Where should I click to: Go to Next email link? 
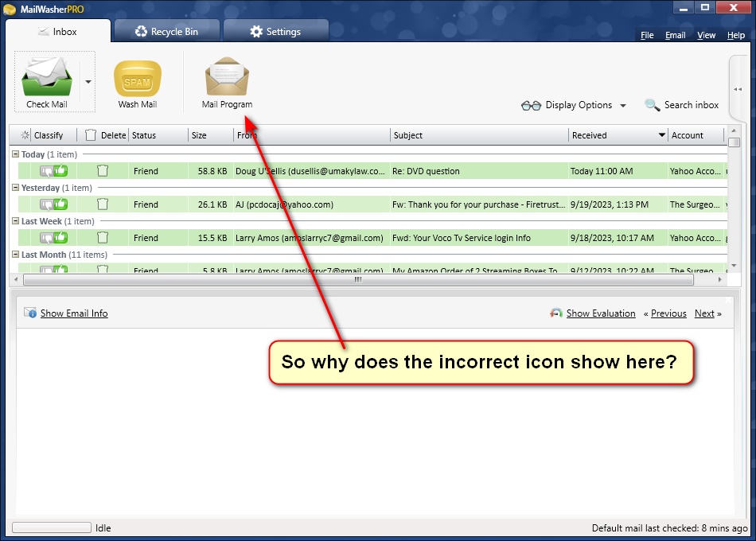704,313
